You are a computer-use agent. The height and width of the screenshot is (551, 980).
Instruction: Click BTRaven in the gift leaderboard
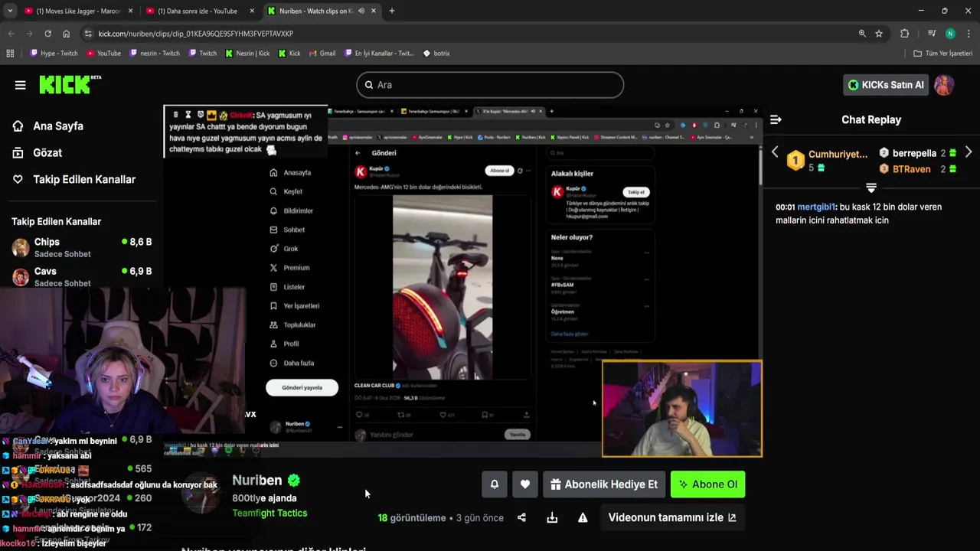[x=918, y=169]
